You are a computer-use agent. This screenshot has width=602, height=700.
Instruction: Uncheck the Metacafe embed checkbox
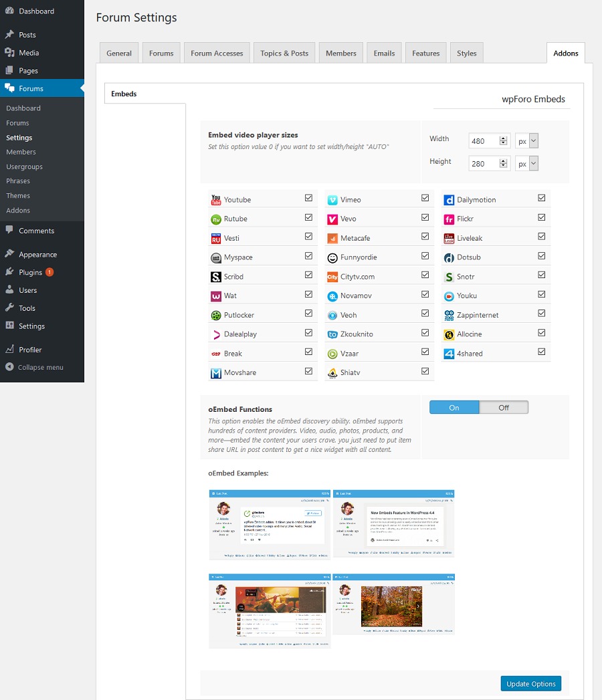pos(425,237)
